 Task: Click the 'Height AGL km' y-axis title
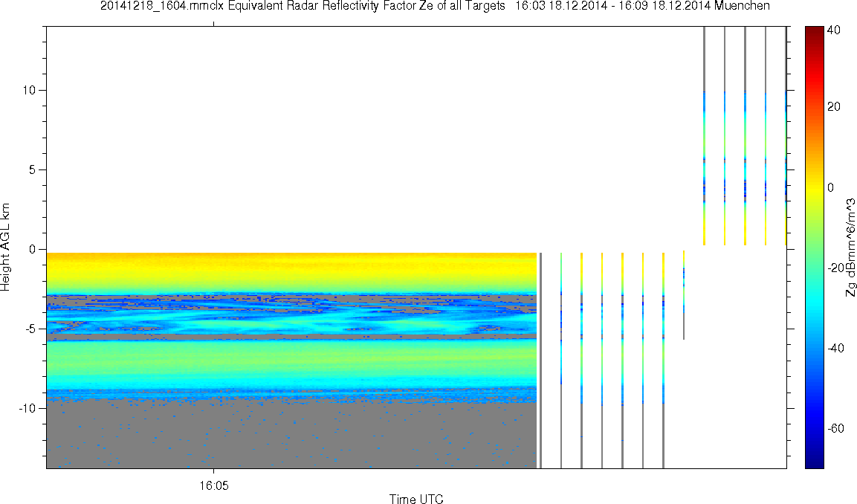(x=5, y=248)
